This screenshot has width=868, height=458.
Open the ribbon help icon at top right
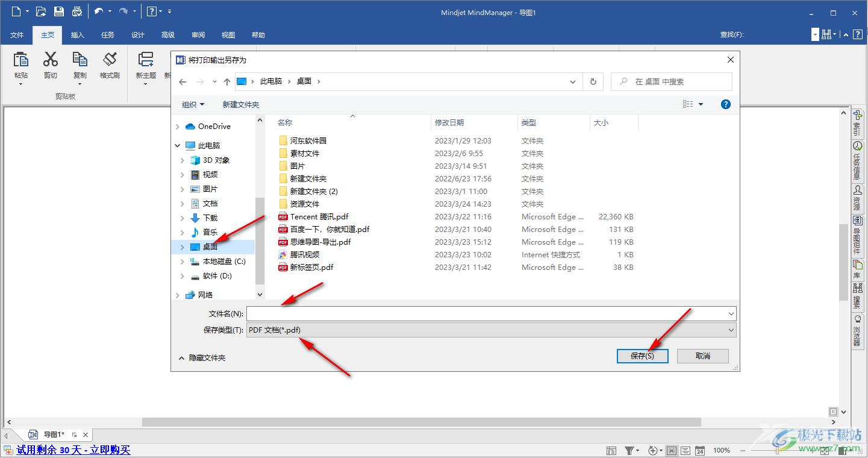pyautogui.click(x=858, y=34)
